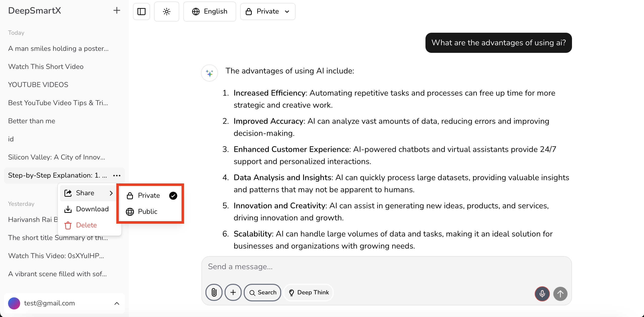Screen dimensions: 644x317
Task: Click the Send a message input field
Action: tap(386, 267)
